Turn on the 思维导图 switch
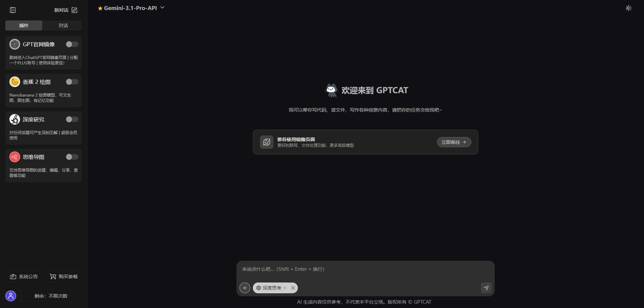Screen dimensions: 644x308 click(x=72, y=157)
